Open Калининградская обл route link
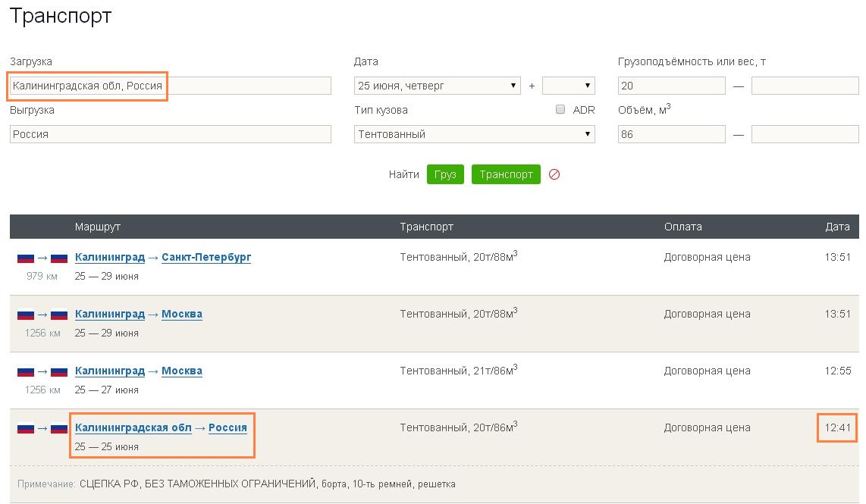Image resolution: width=866 pixels, height=504 pixels. (133, 427)
